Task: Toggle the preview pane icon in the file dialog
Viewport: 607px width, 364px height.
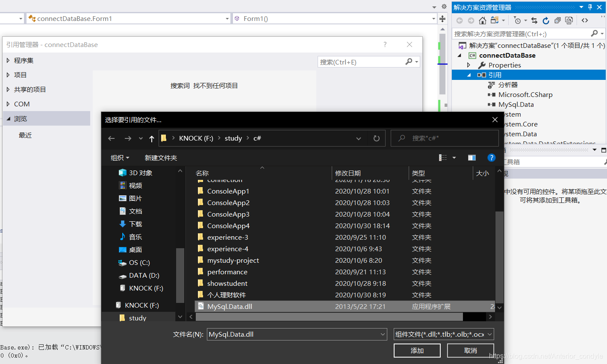Action: pyautogui.click(x=472, y=158)
